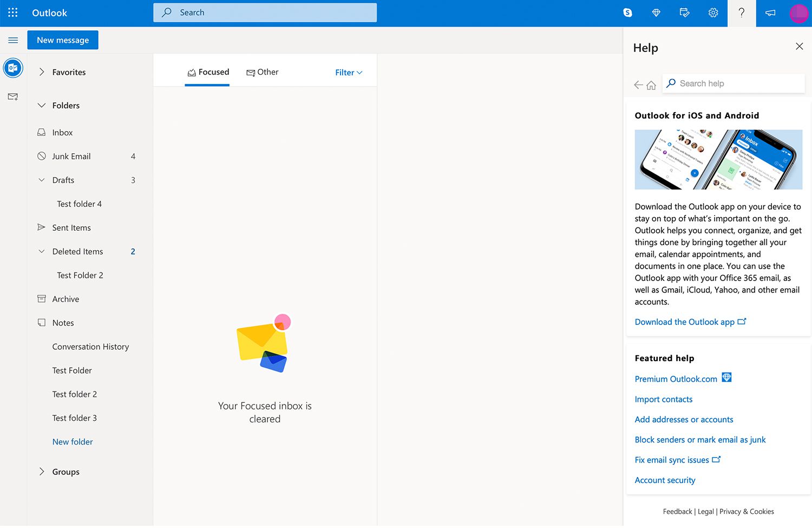This screenshot has width=812, height=528.
Task: Open the Premium diamond icon in header
Action: (656, 12)
